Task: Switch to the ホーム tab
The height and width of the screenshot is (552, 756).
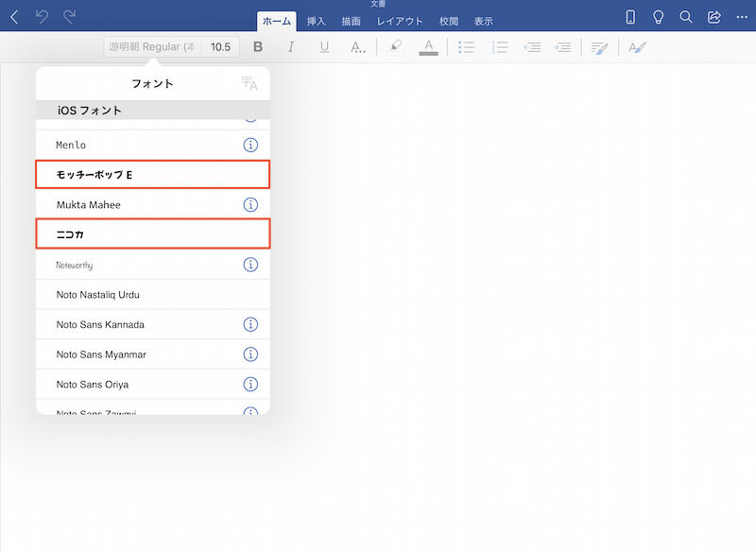Action: point(277,21)
